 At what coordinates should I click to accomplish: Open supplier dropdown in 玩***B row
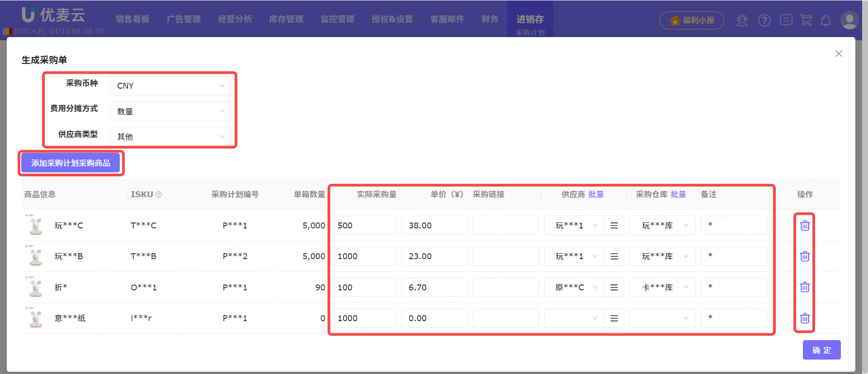point(575,256)
